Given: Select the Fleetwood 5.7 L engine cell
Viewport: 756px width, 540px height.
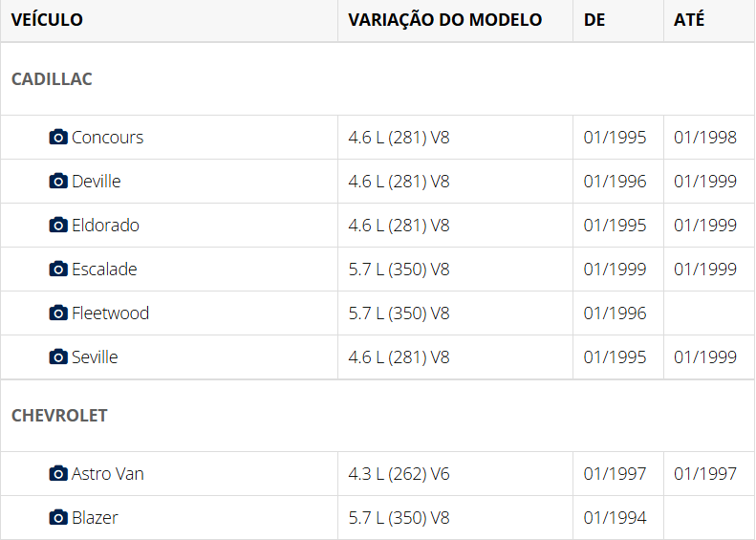Looking at the screenshot, I should [x=399, y=313].
